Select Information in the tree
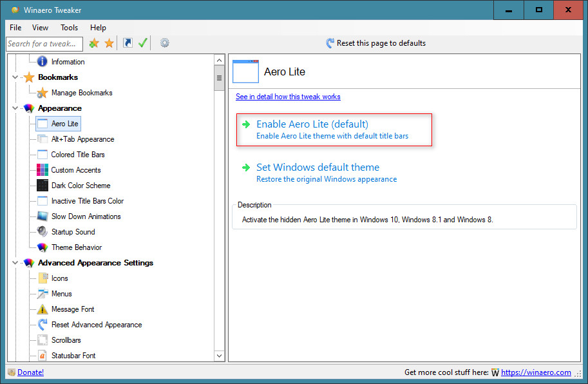This screenshot has height=384, width=588. click(x=68, y=61)
